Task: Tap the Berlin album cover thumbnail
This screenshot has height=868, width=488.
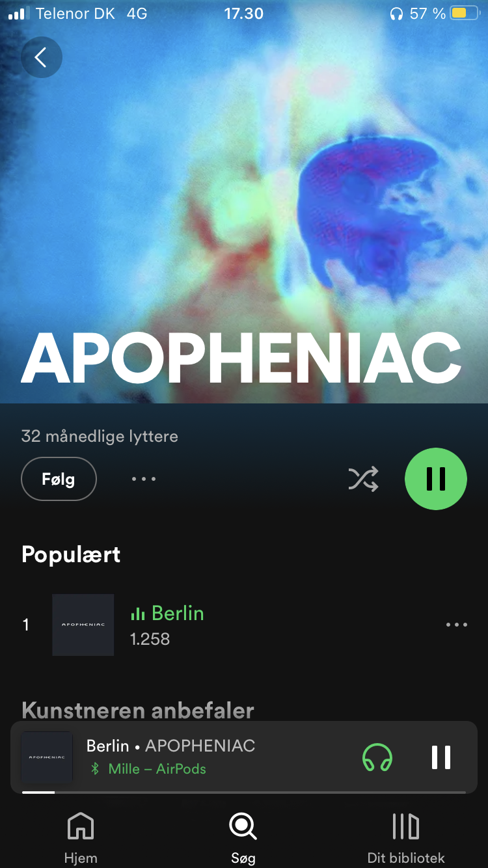Action: tap(83, 625)
